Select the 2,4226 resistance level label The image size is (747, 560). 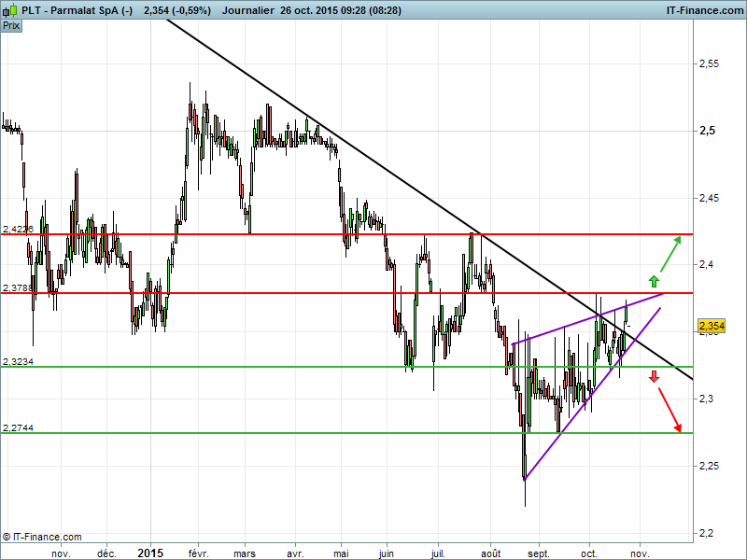click(x=18, y=229)
